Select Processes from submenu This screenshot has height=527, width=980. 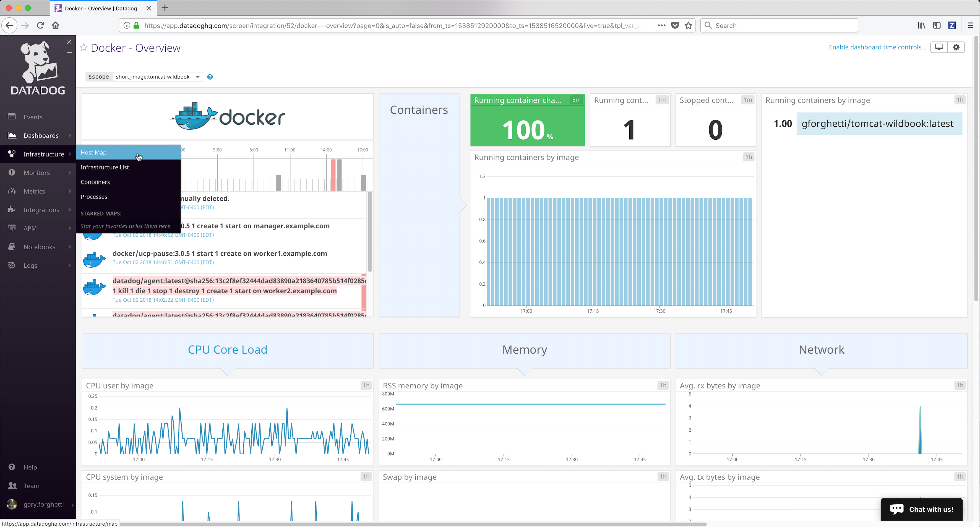point(128,197)
